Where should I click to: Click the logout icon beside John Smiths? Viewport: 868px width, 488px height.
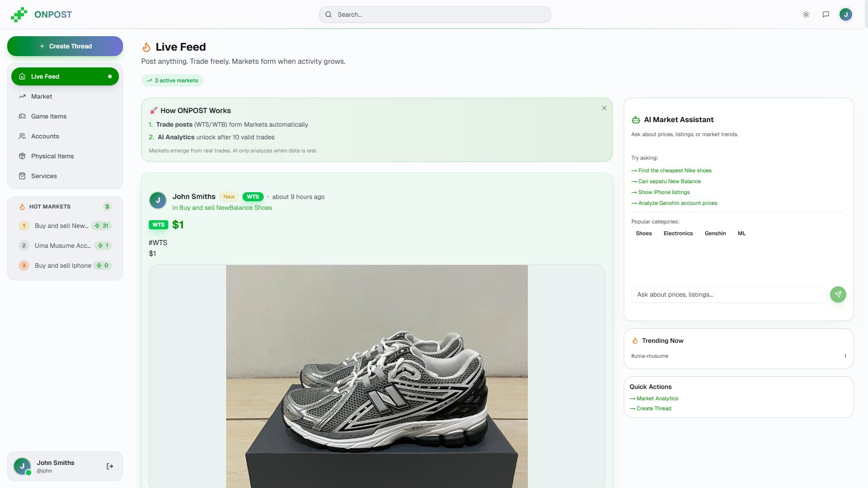coord(110,466)
